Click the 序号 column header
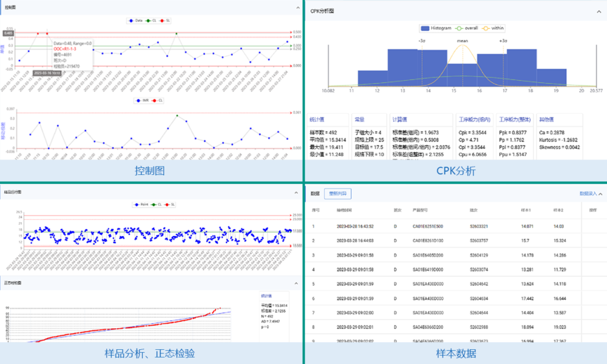Viewport: 607px width, 364px height. click(x=316, y=210)
